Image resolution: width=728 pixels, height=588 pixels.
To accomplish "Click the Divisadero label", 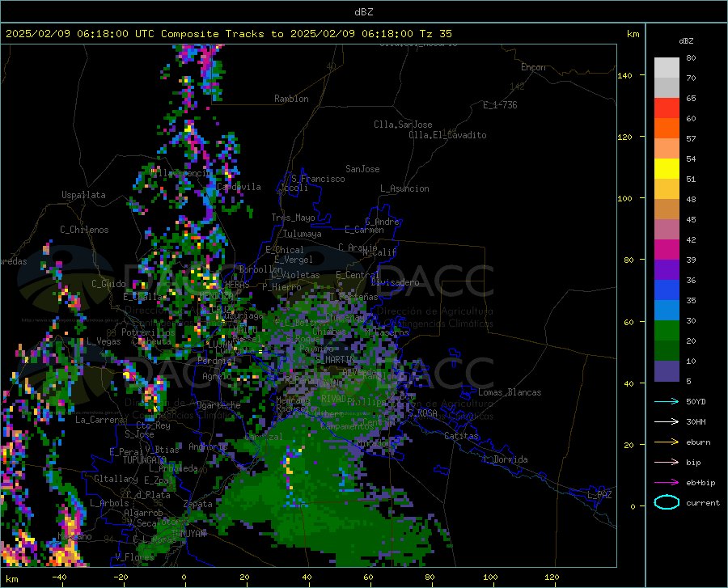I will (395, 282).
